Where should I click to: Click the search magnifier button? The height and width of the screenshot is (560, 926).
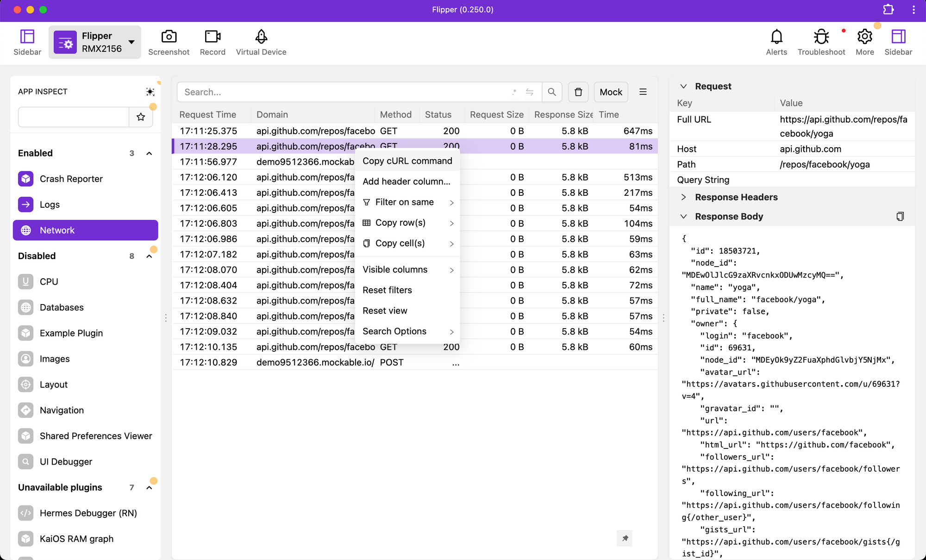552,92
